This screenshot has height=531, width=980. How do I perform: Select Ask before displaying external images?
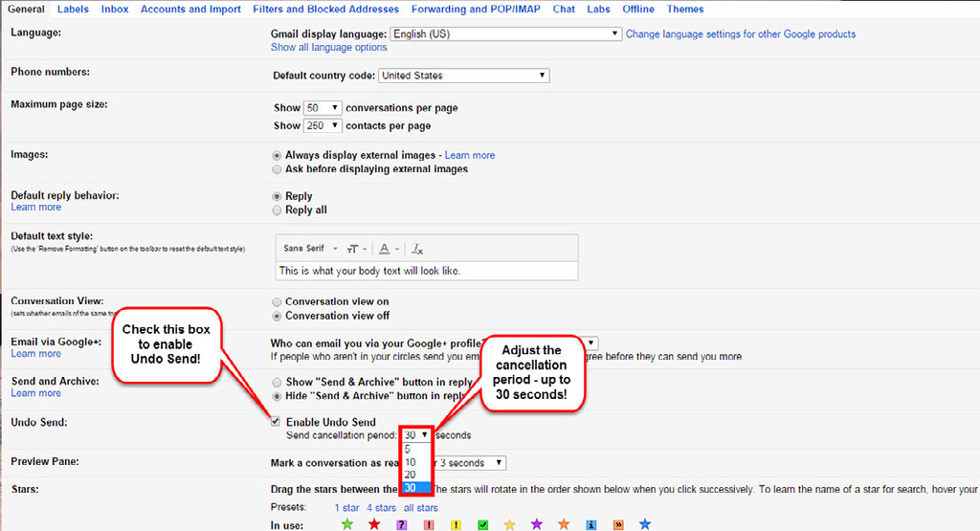tap(277, 169)
